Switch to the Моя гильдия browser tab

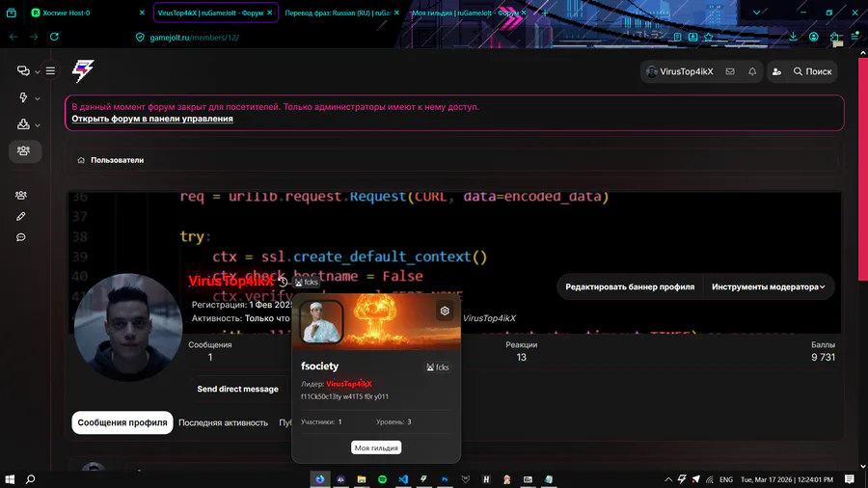click(x=469, y=13)
